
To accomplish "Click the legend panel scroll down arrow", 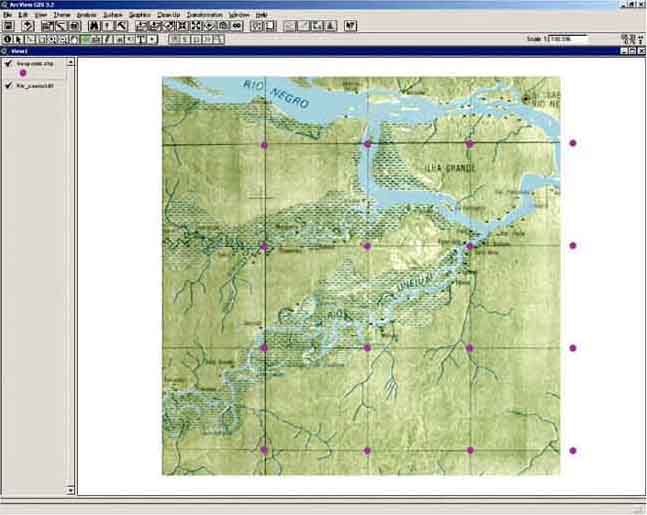I will pos(71,490).
